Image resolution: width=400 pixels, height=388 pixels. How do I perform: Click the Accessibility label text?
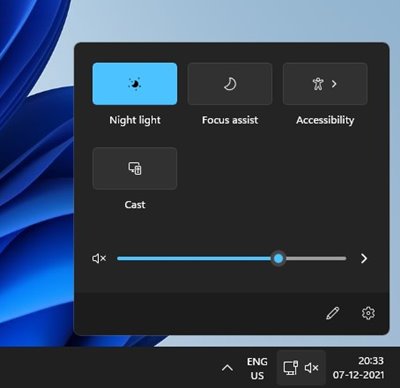[325, 120]
